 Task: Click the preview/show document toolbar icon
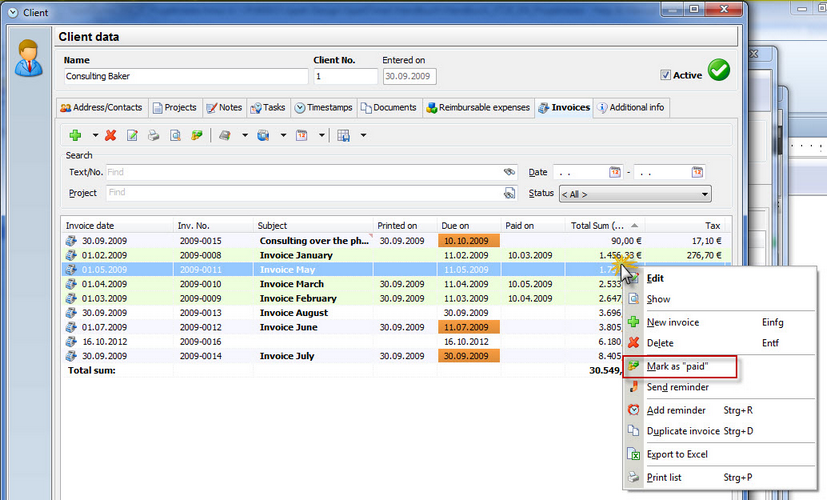175,136
